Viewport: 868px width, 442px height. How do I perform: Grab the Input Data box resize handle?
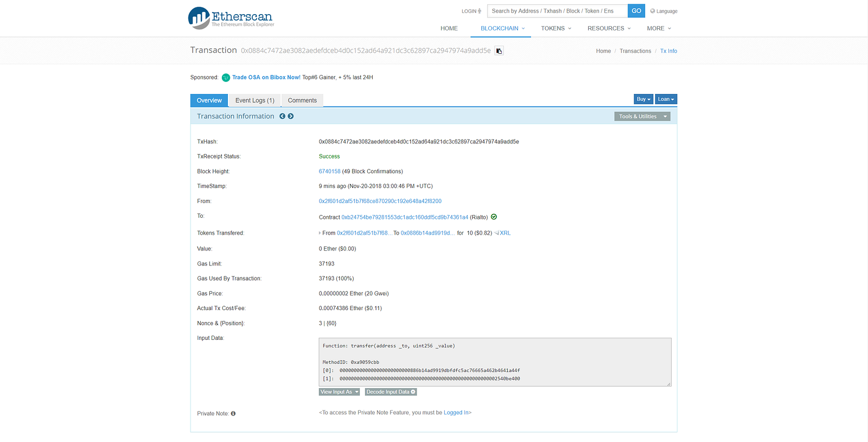[x=669, y=384]
